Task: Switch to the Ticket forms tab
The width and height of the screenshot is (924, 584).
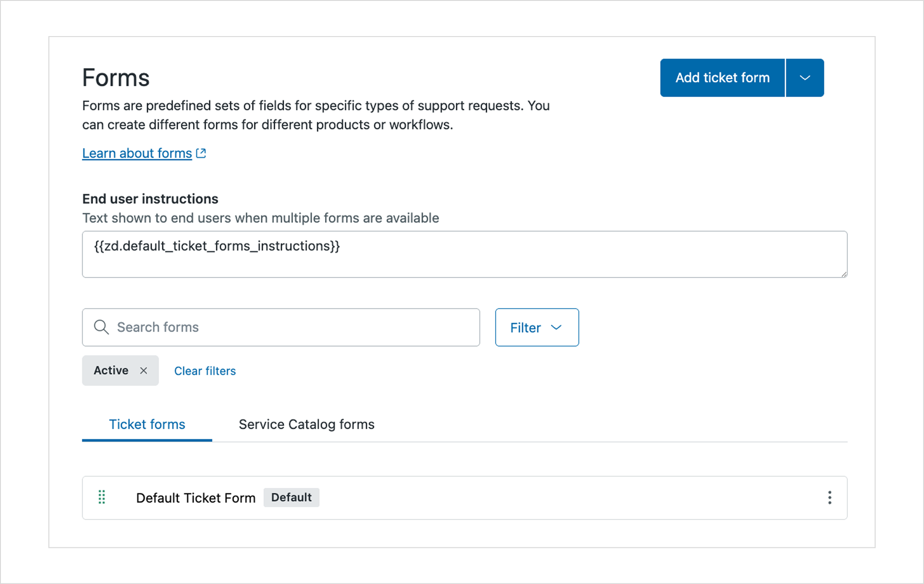Action: click(x=147, y=424)
